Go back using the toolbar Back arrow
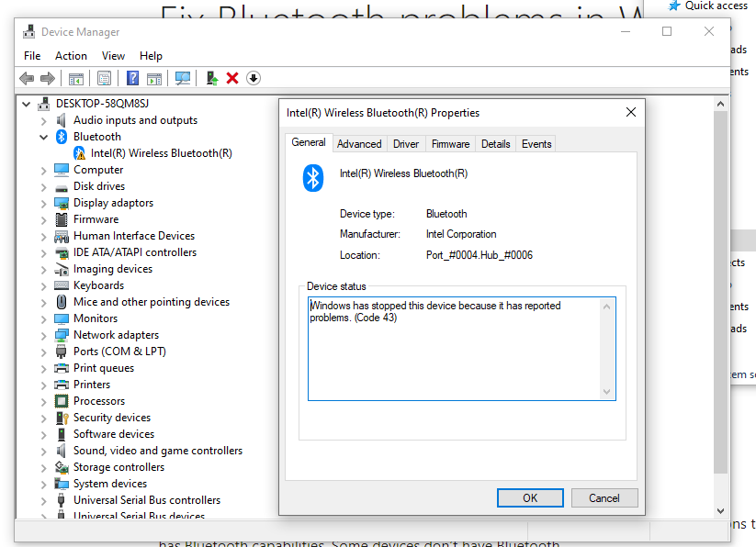The image size is (756, 547). pos(27,78)
